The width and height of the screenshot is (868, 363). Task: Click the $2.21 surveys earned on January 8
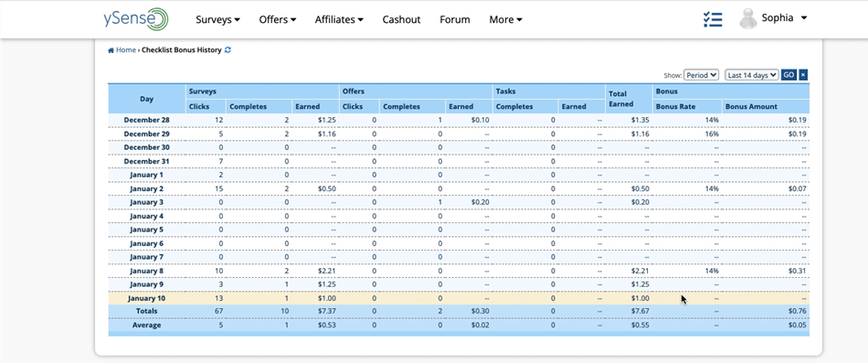pyautogui.click(x=326, y=271)
